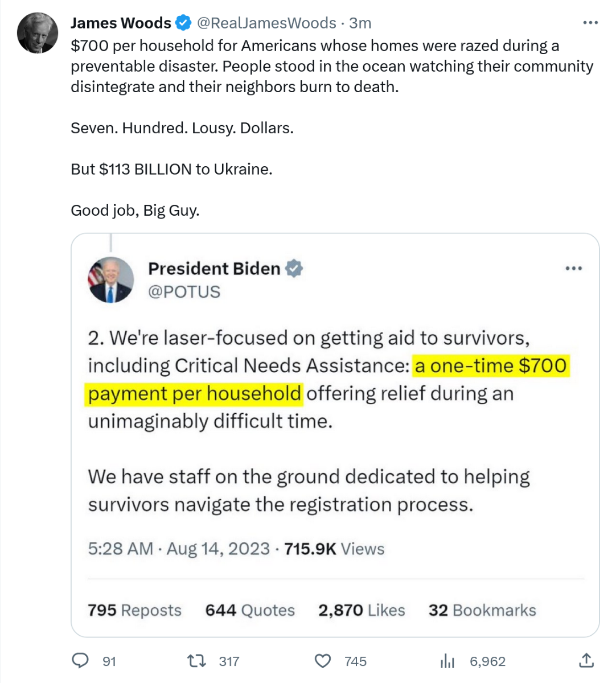Screen dimensions: 616x683
Task: Click the President Biden display name
Action: pos(214,268)
